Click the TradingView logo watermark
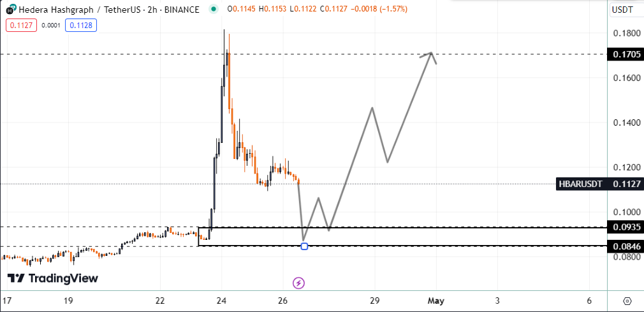Viewport: 644px width, 312px height. point(53,278)
